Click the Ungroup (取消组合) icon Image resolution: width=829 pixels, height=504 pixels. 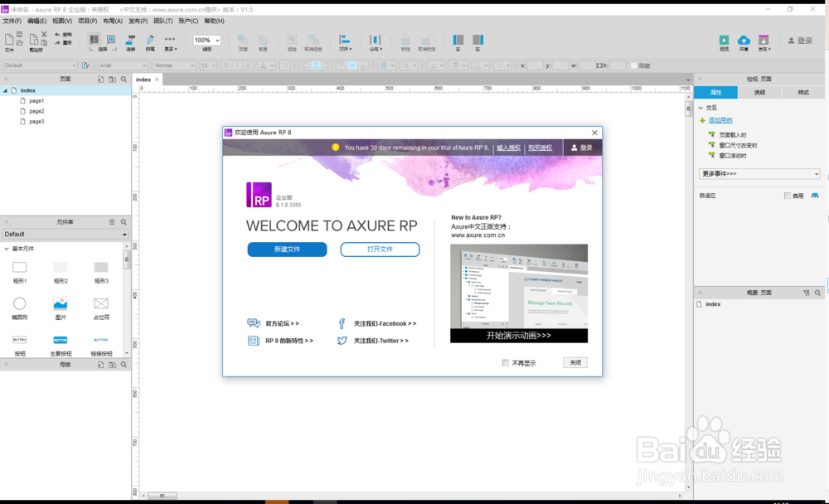tap(313, 40)
